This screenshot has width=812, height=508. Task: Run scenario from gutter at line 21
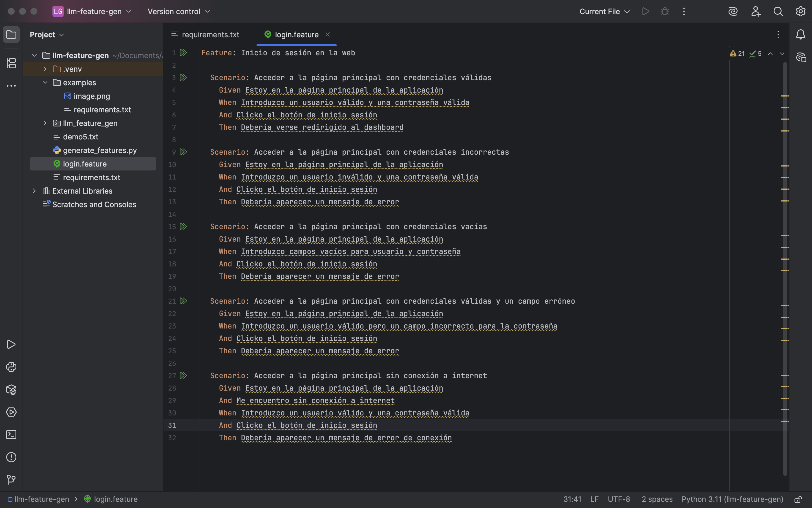(x=183, y=301)
